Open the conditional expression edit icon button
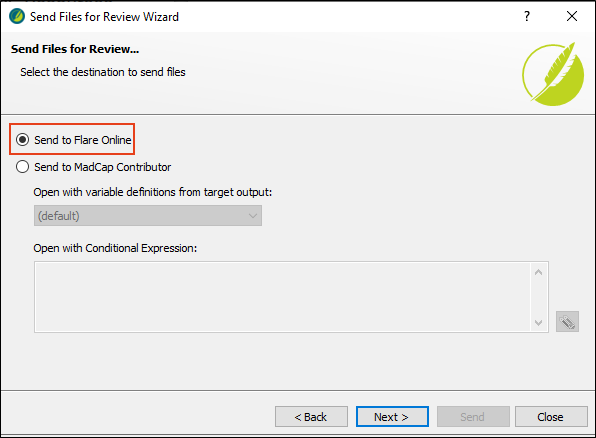Screen dimensions: 596x438 (x=567, y=322)
